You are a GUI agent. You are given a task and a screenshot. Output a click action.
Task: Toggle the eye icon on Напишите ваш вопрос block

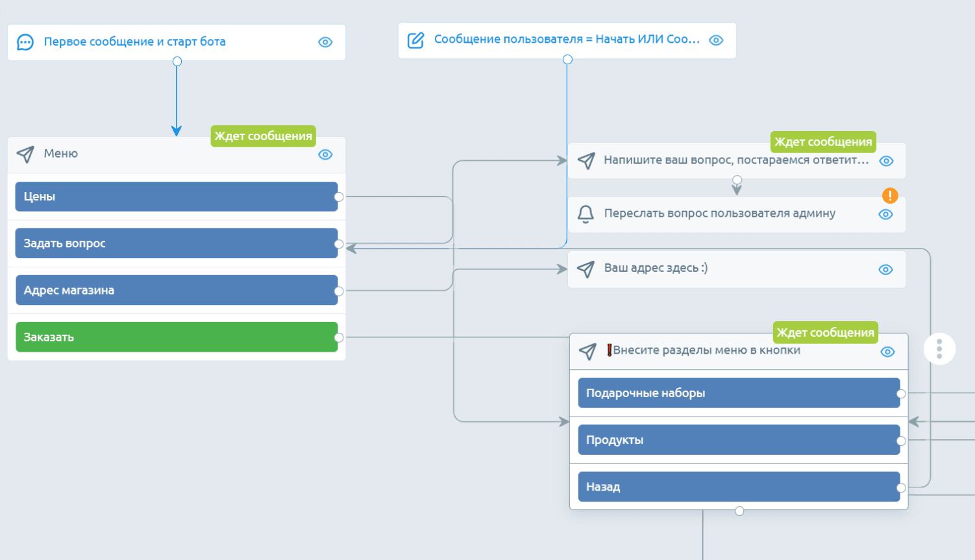[886, 161]
